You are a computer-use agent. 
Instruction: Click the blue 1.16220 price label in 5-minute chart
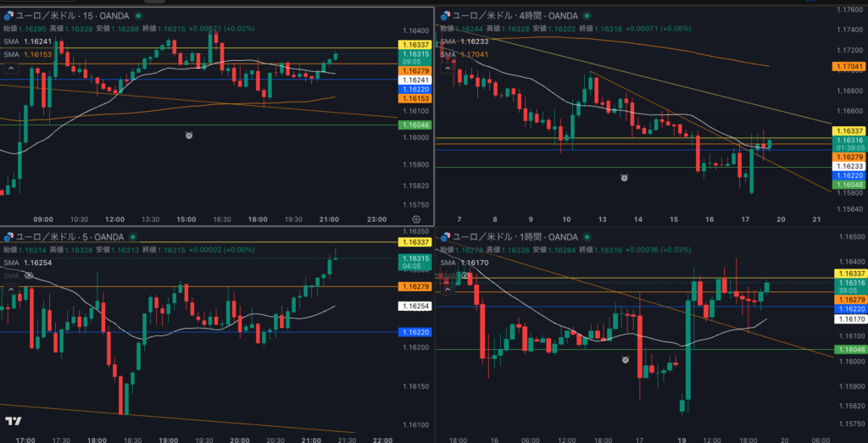pyautogui.click(x=415, y=332)
